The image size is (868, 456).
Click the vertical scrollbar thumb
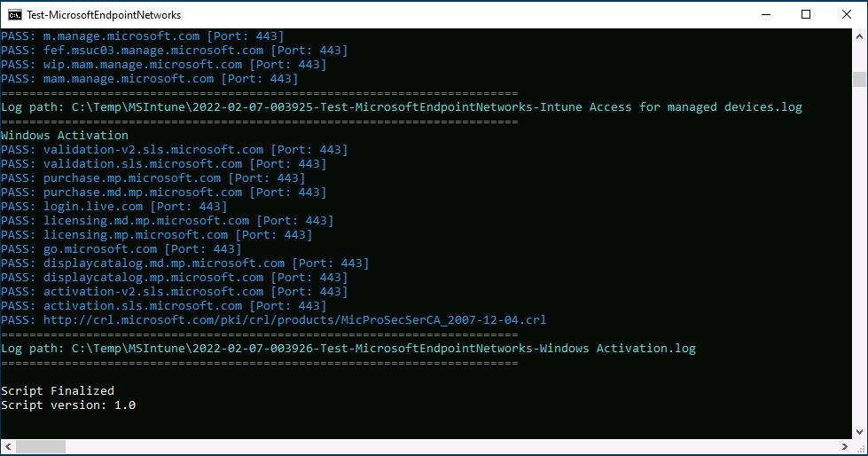coord(859,79)
